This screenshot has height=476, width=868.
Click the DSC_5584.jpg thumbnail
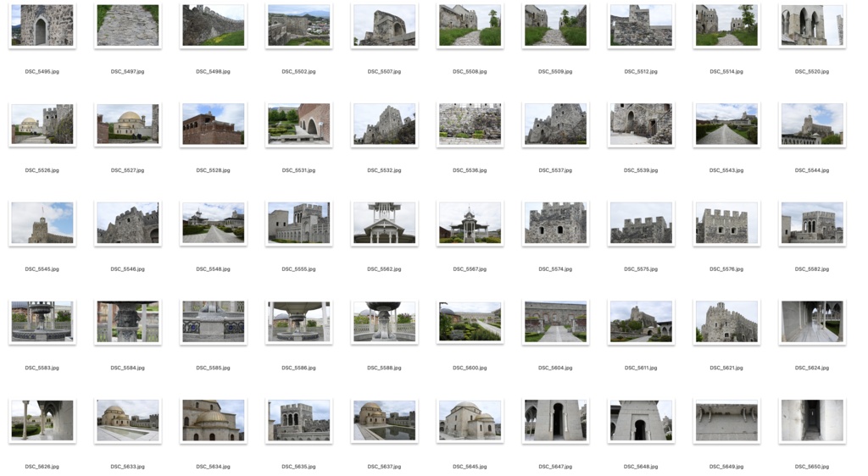[x=128, y=322]
